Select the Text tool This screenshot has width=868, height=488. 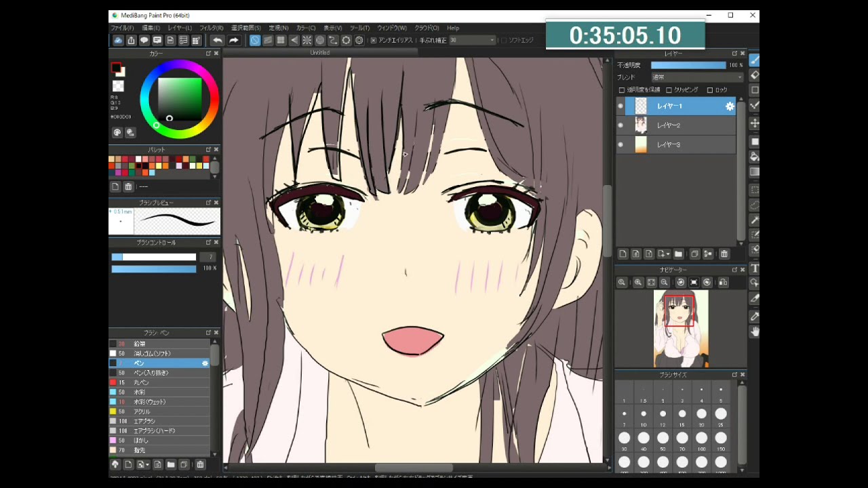pos(754,269)
